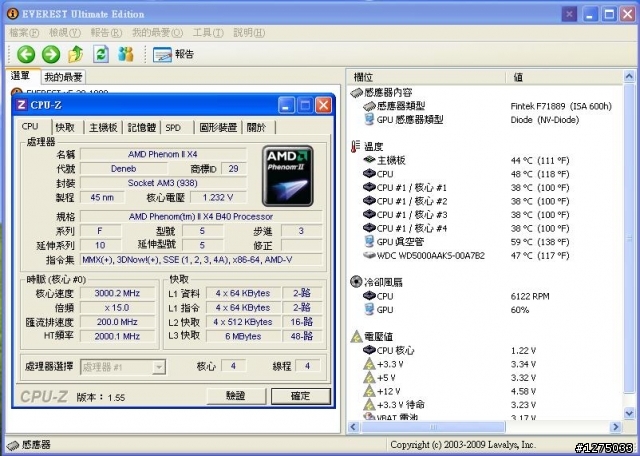
Task: Click the +3.3 V voltage icon
Action: point(369,364)
